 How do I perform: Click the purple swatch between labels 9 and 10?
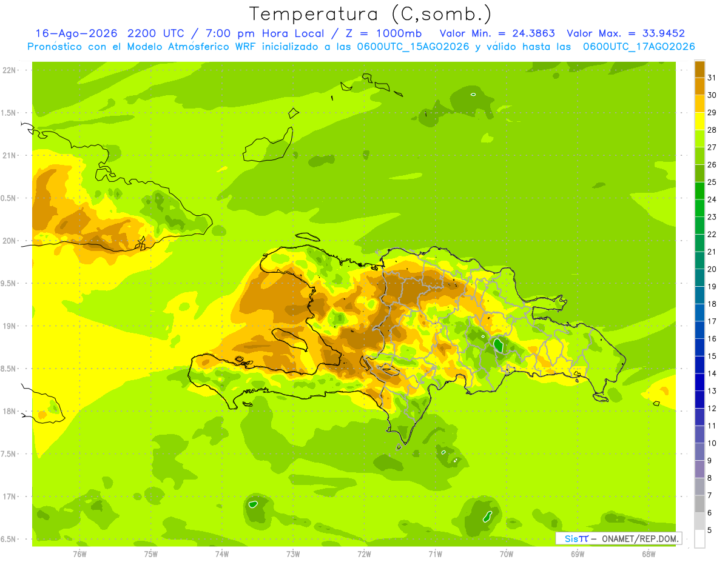pyautogui.click(x=699, y=452)
